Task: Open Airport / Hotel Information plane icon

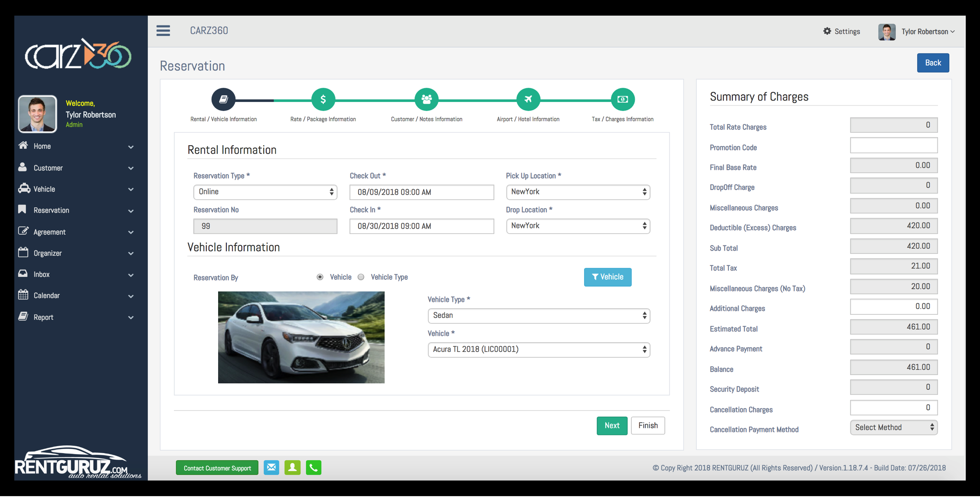Action: pos(528,99)
